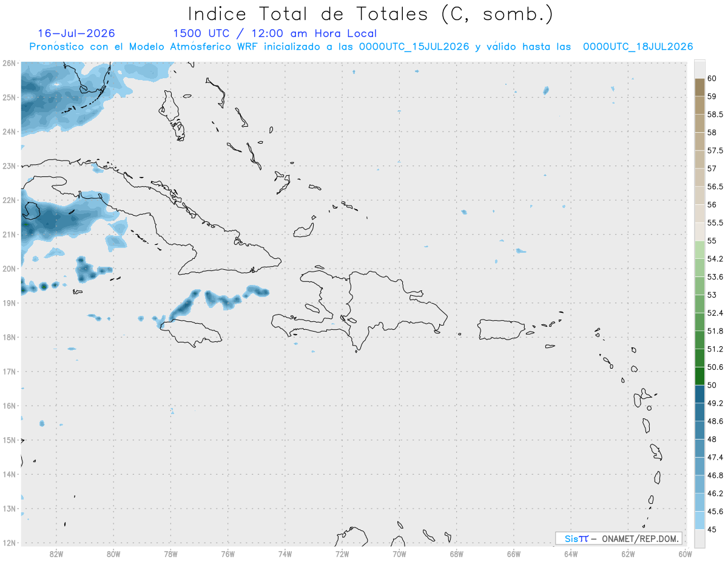
Task: Click the colorbar label "46.2"
Action: coord(715,493)
